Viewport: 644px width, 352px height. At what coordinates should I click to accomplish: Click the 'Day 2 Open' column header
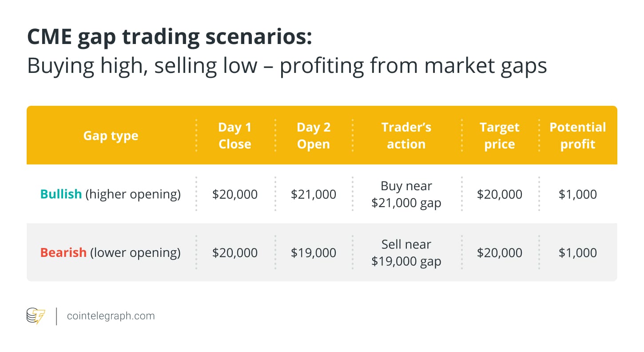click(x=314, y=136)
